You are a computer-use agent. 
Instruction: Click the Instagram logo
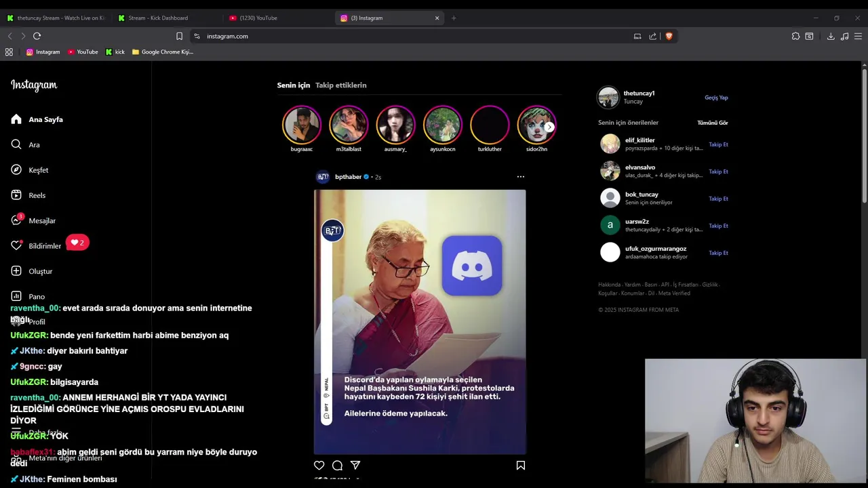[x=34, y=85]
